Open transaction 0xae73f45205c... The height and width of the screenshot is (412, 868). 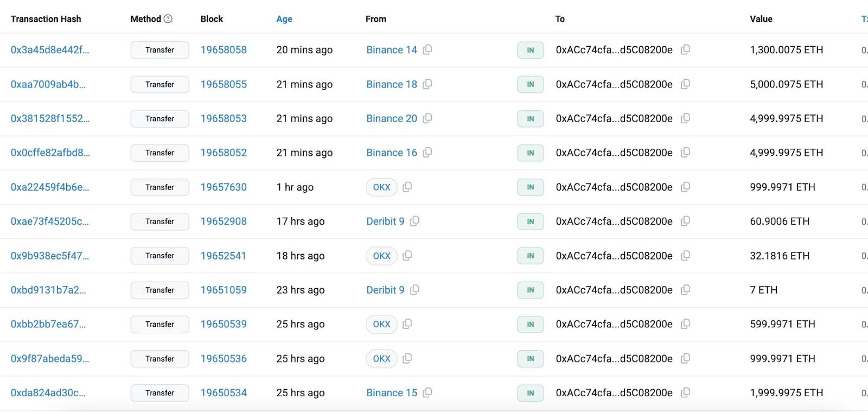pyautogui.click(x=50, y=221)
